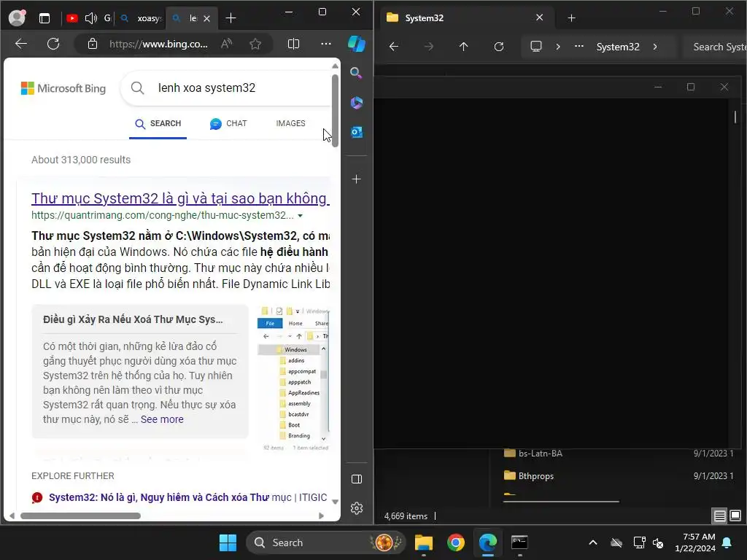Show hidden breadcrumb path ellipsis
The height and width of the screenshot is (560, 747).
[x=578, y=47]
